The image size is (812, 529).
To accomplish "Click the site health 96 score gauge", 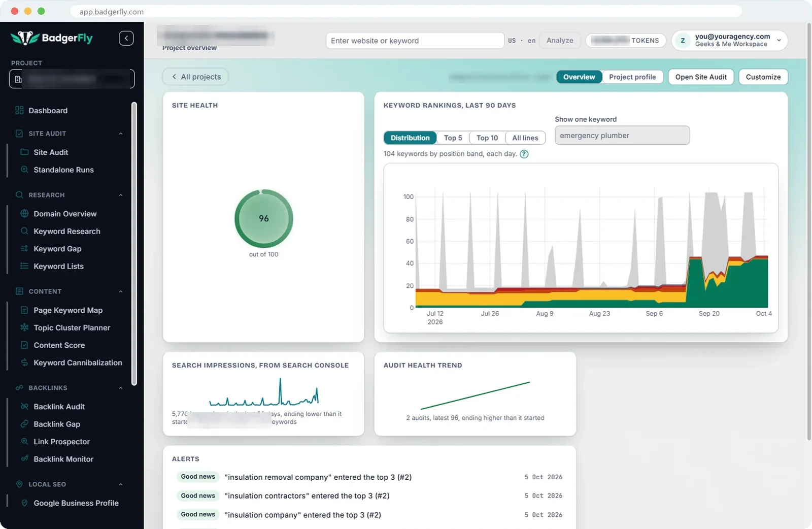I will click(x=263, y=218).
